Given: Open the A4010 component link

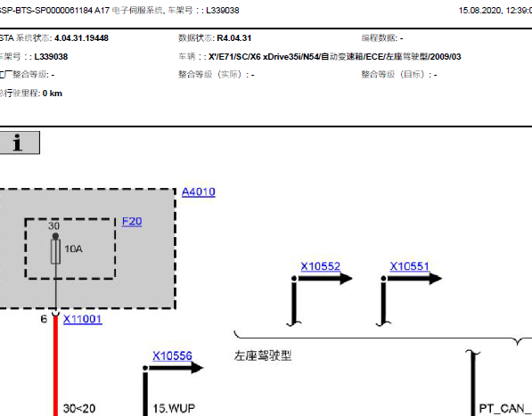Looking at the screenshot, I should tap(199, 192).
